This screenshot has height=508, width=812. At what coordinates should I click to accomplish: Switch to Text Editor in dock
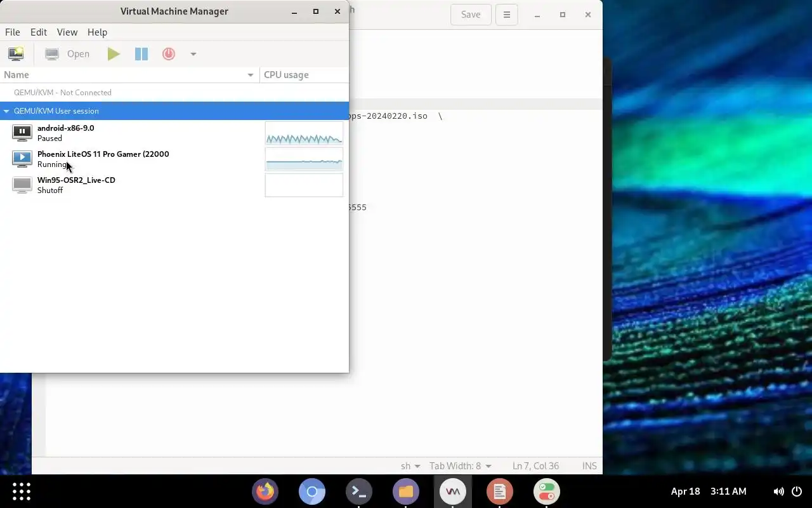499,491
